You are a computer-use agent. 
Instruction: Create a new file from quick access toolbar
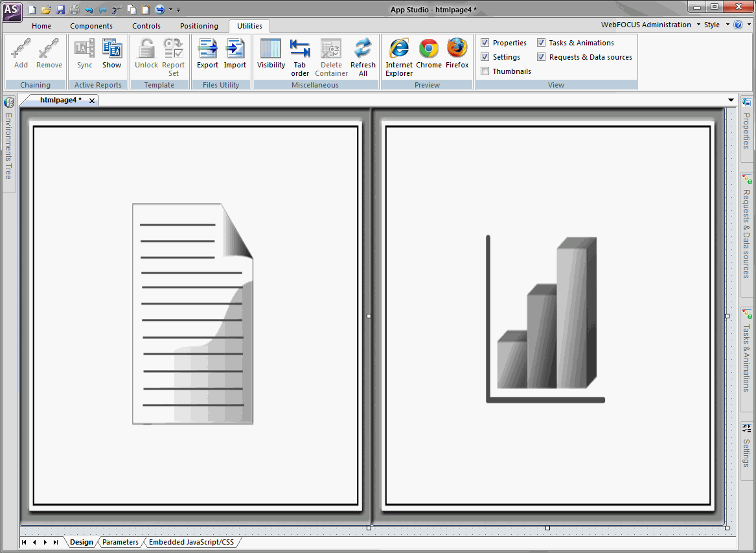[32, 10]
